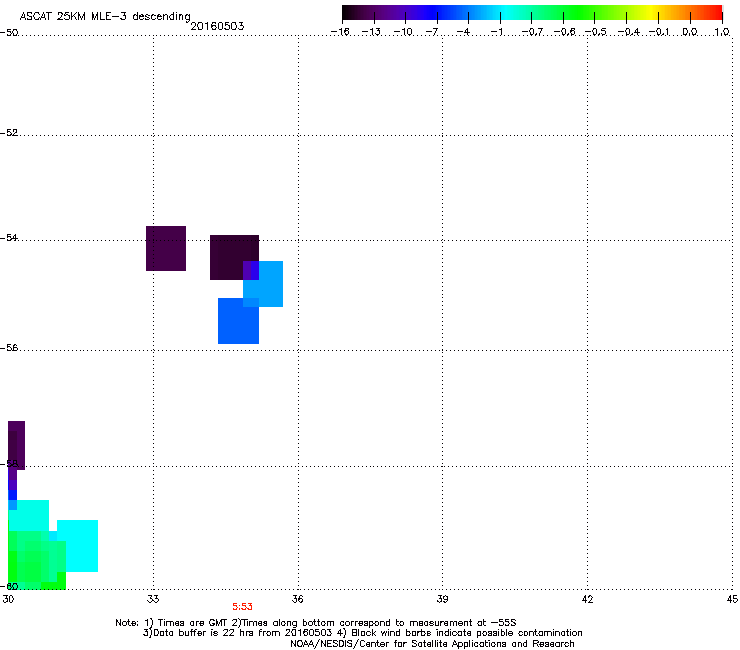The height and width of the screenshot is (650, 740).
Task: Click the -52 latitude axis label
Action: [x=9, y=133]
